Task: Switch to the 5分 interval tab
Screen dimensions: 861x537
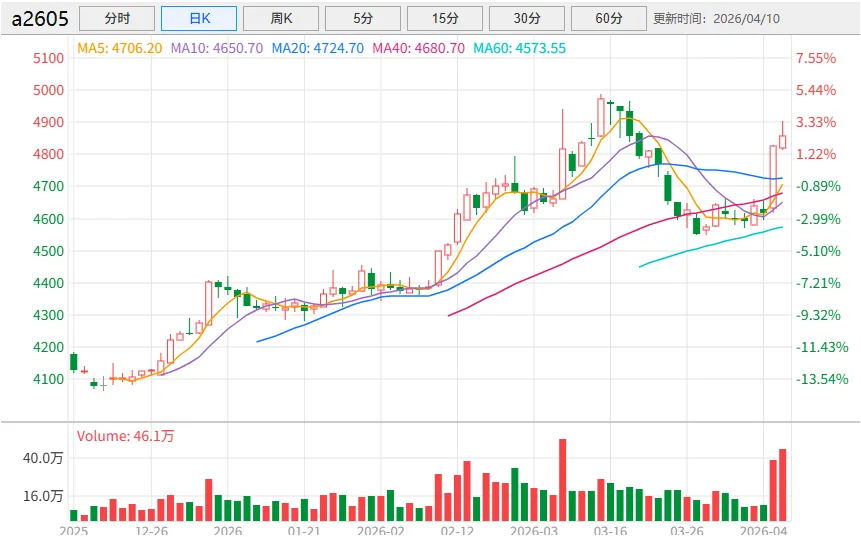Action: pyautogui.click(x=363, y=19)
